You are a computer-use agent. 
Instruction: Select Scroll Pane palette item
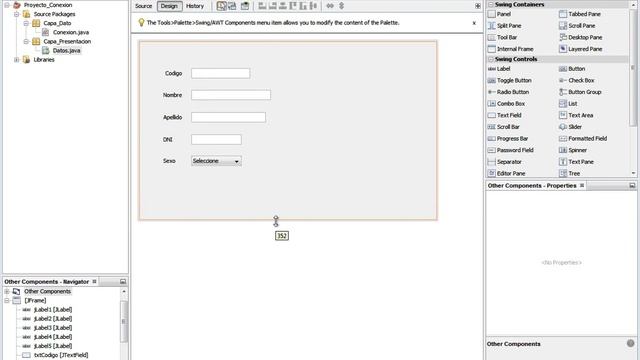[577, 26]
